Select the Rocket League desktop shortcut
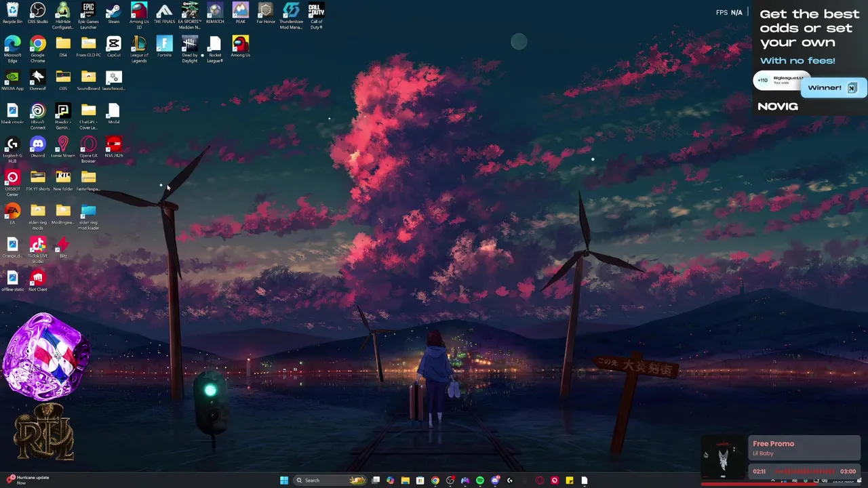This screenshot has width=868, height=488. click(215, 49)
